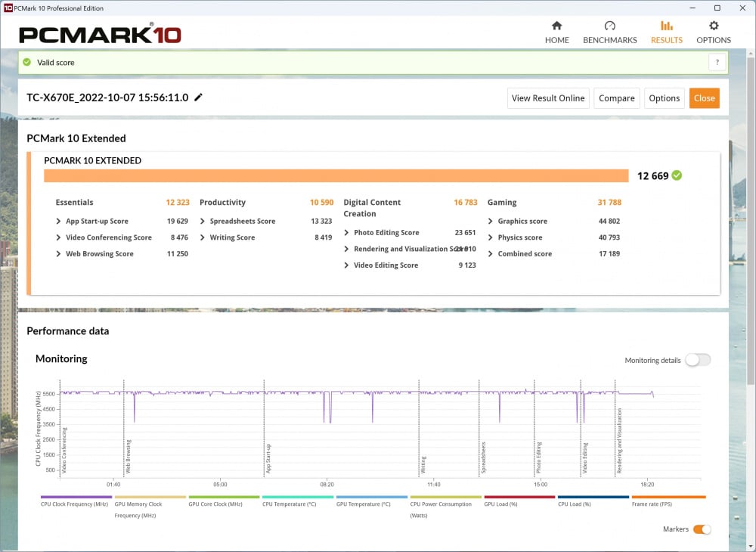Open Options via gear icon
756x552 pixels.
(714, 26)
